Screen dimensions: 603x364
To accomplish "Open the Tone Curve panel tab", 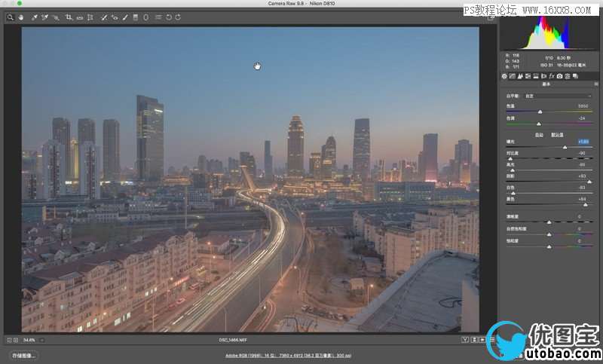I will point(512,76).
